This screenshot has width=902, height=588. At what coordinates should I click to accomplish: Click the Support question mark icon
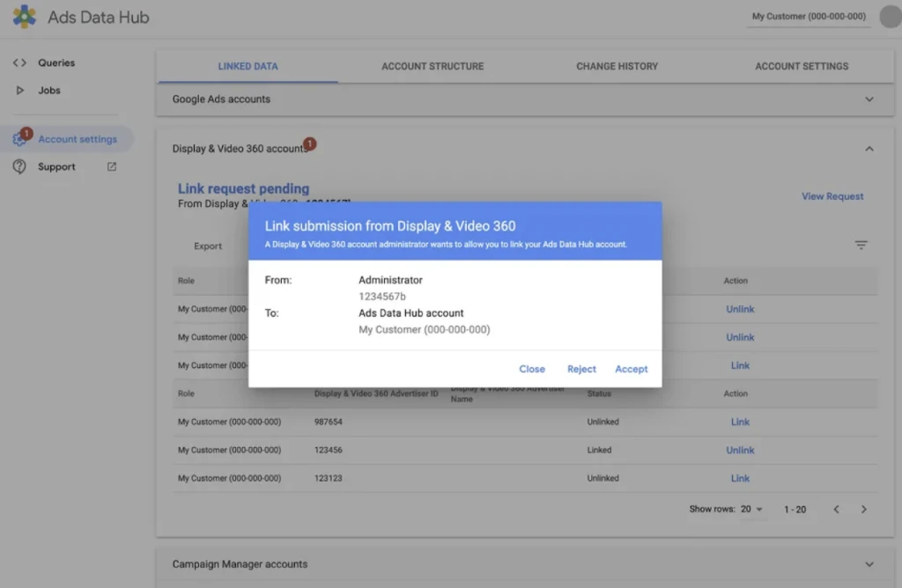coord(19,166)
